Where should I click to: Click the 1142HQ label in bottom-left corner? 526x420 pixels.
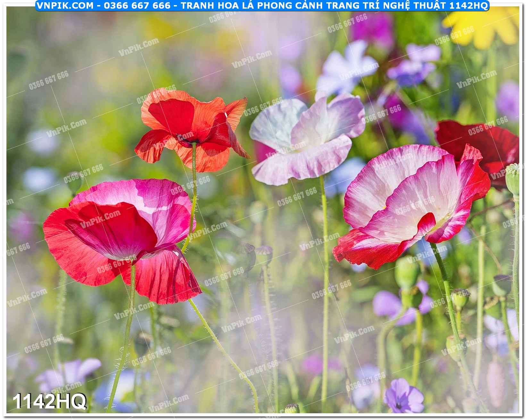point(49,401)
